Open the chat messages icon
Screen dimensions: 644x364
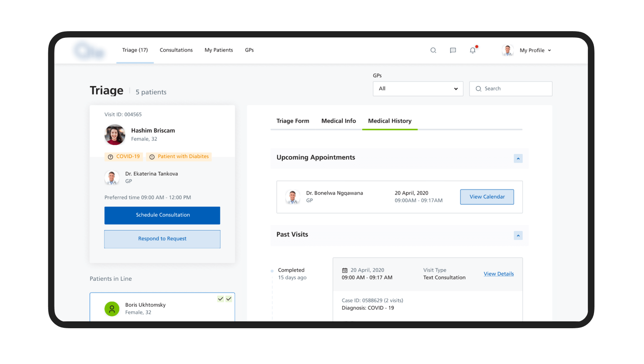453,50
